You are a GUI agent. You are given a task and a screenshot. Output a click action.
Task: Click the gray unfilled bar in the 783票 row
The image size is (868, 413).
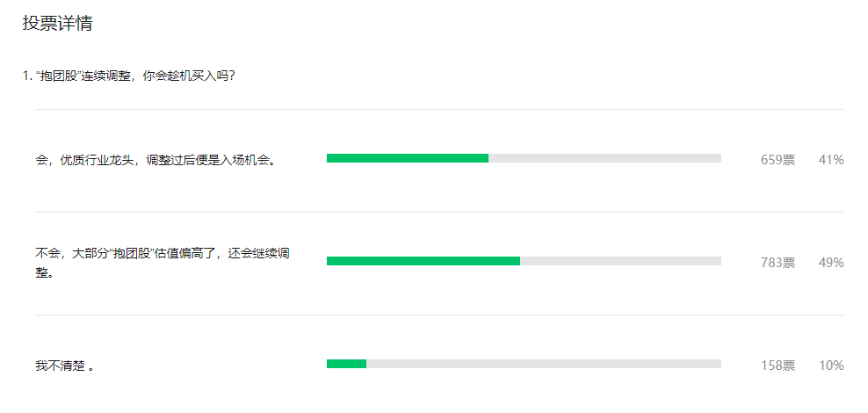point(620,261)
